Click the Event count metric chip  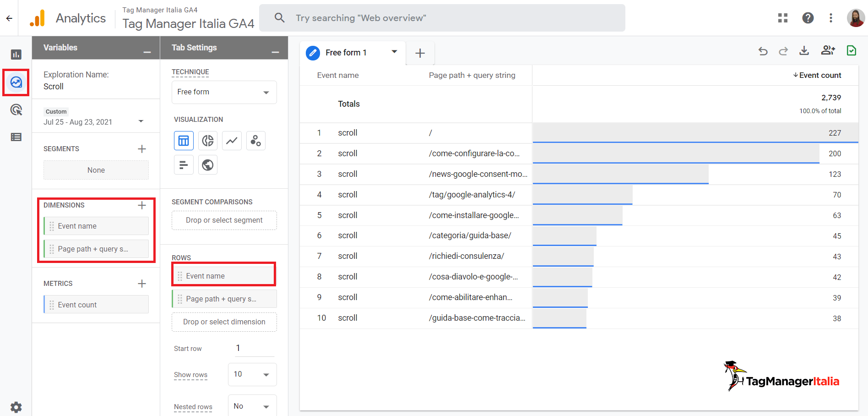coord(96,305)
